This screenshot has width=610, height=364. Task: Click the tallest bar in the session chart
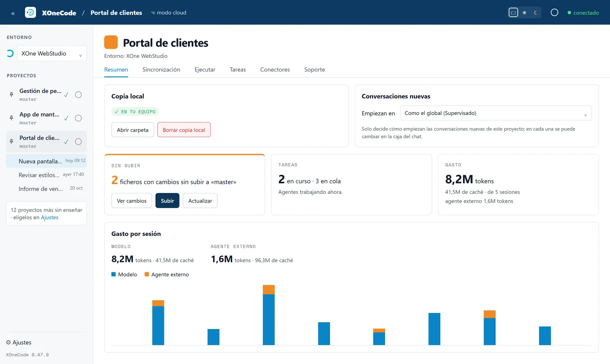(x=269, y=315)
